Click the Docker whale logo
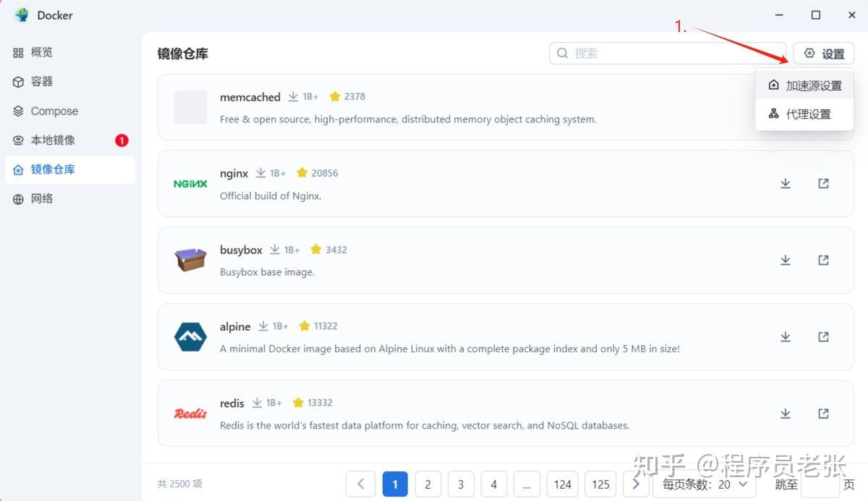868x501 pixels. (21, 14)
